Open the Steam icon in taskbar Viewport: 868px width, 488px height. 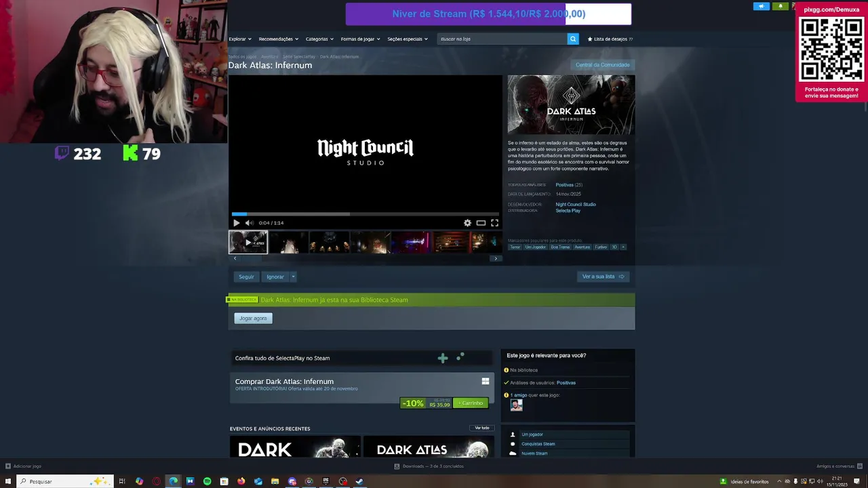coord(359,481)
